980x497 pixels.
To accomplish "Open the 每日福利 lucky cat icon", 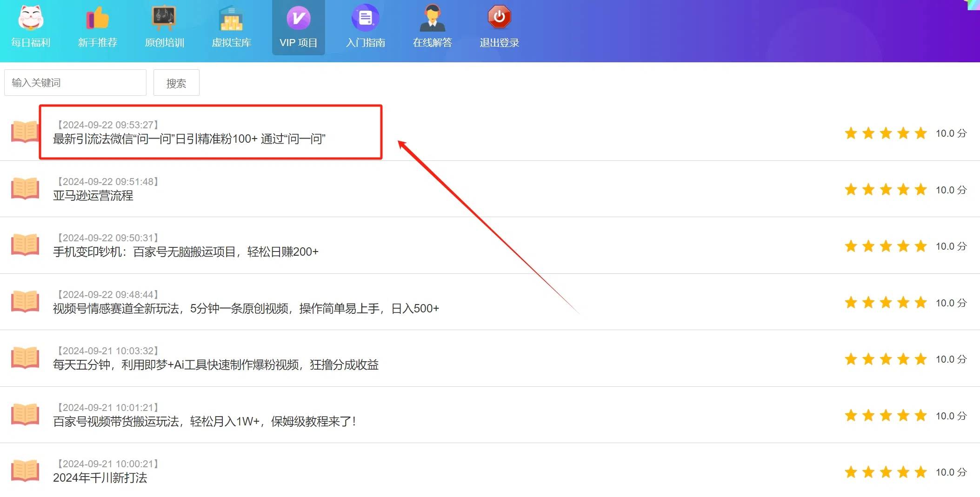I will click(31, 18).
